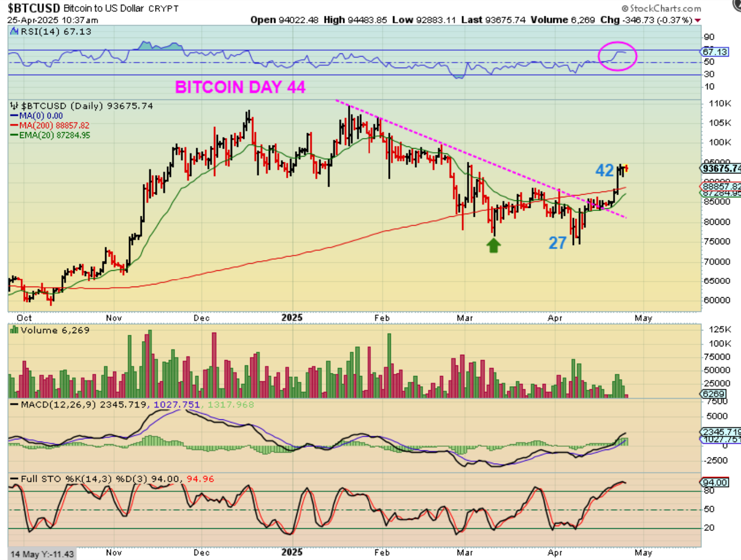Click the Chg -346.73 (-0.37%) value

pos(646,20)
